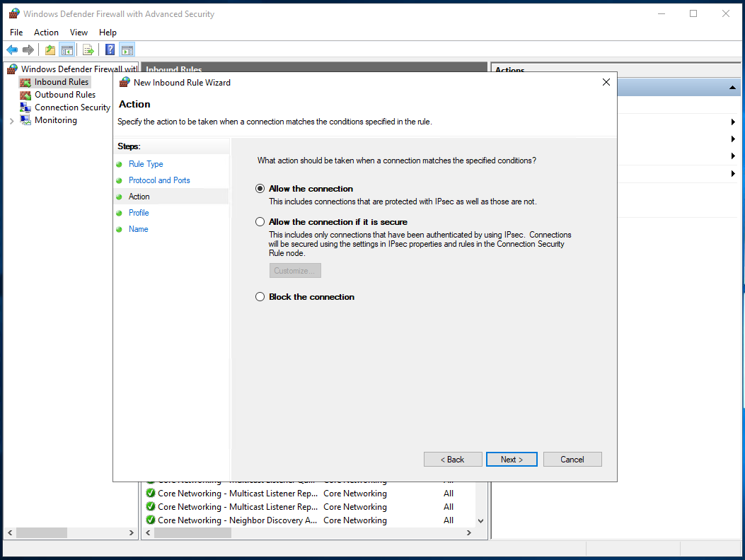Cancel the New Inbound Rule Wizard
This screenshot has height=560, width=745.
click(572, 460)
